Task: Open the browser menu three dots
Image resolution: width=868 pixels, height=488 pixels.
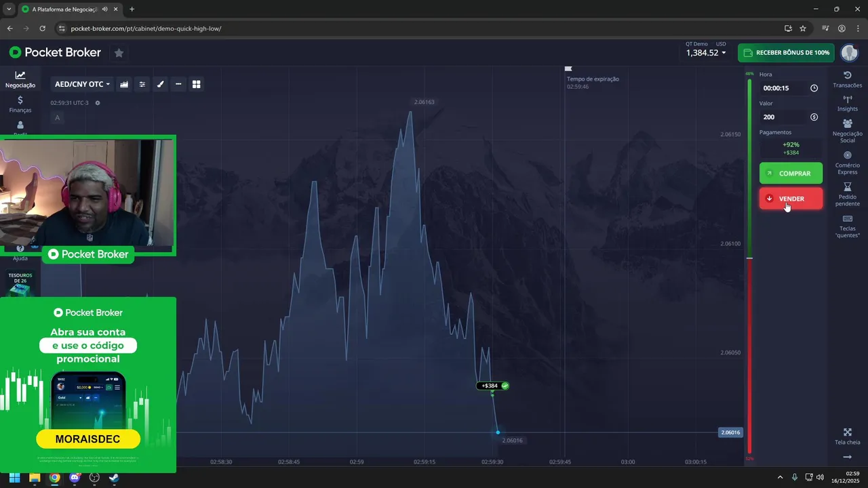Action: [x=858, y=28]
